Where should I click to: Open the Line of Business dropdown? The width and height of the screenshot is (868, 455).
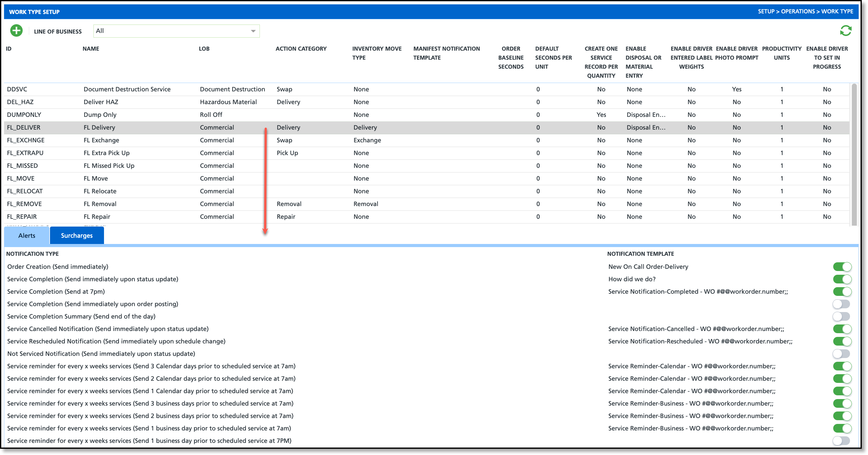176,31
